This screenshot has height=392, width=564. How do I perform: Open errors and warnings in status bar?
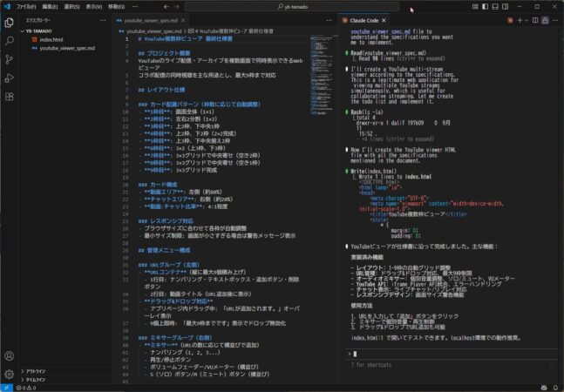(x=26, y=388)
